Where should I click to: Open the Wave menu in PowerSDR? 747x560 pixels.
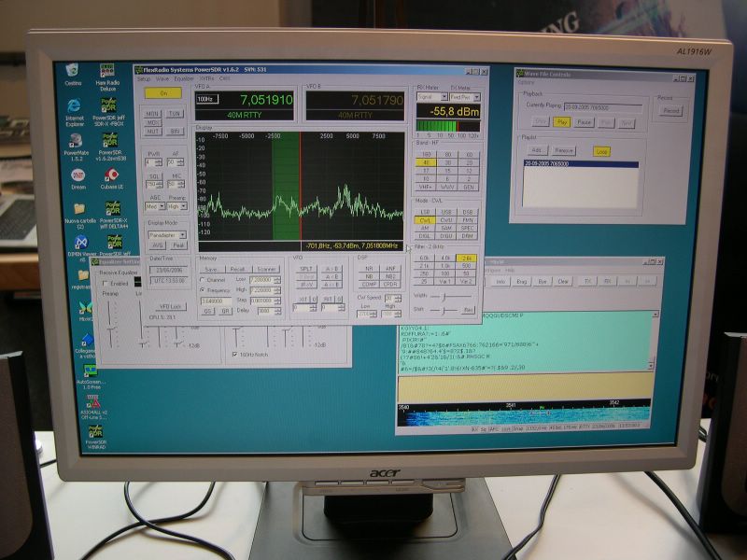tap(162, 79)
